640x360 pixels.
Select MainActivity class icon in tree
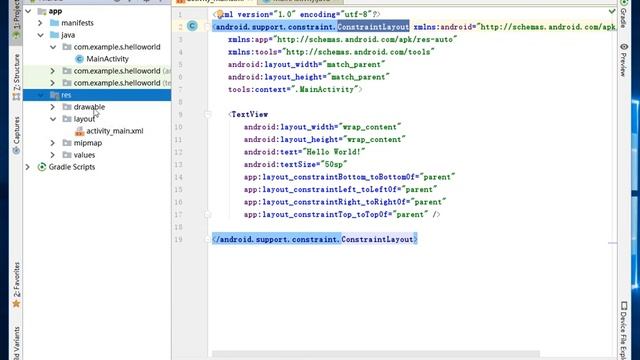[x=80, y=59]
